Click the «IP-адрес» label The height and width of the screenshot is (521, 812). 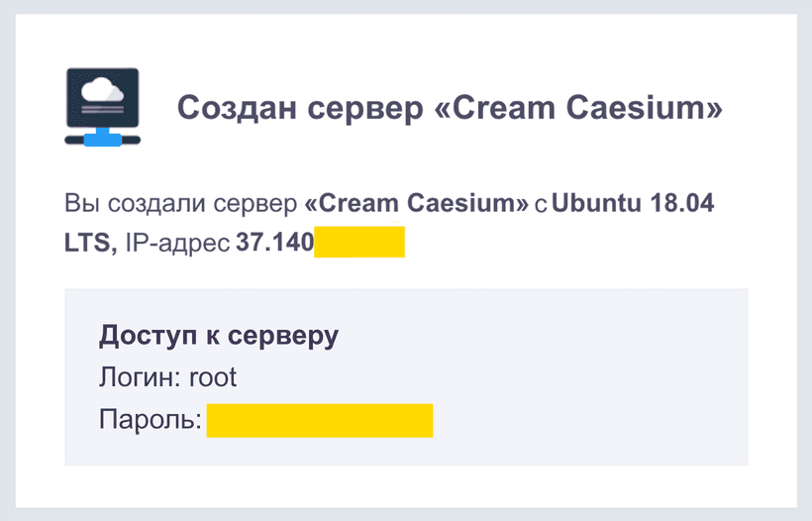[177, 243]
